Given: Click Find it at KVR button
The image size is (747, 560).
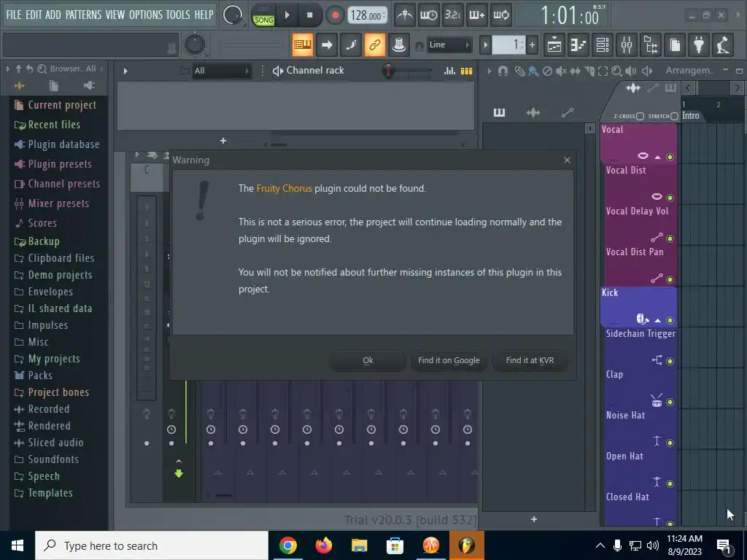Looking at the screenshot, I should 530,360.
